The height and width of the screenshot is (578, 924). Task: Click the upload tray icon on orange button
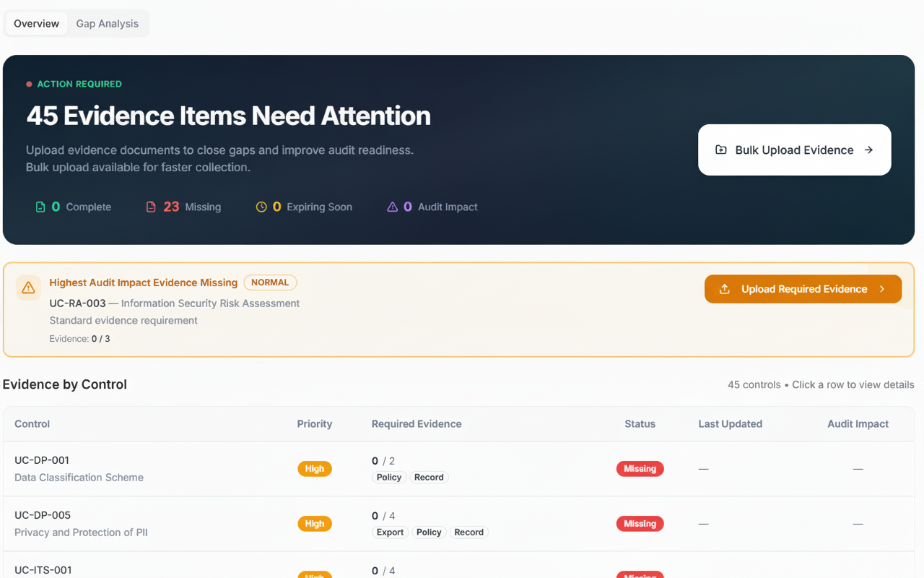(x=725, y=289)
